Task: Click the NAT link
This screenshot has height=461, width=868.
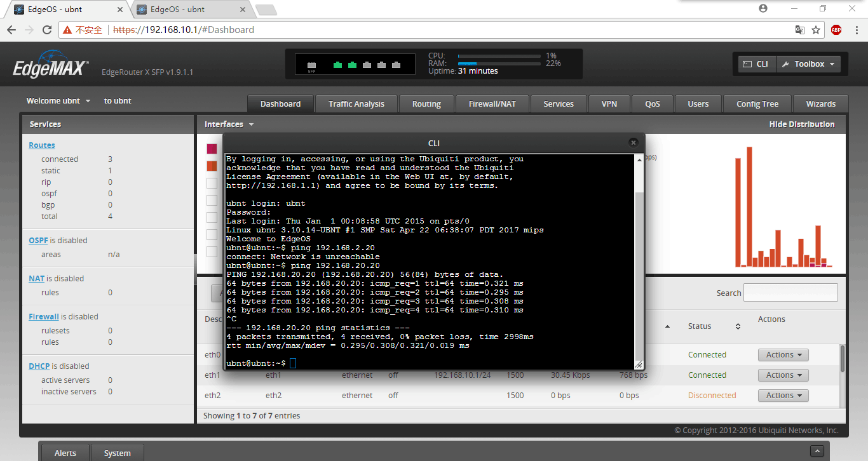Action: point(36,279)
